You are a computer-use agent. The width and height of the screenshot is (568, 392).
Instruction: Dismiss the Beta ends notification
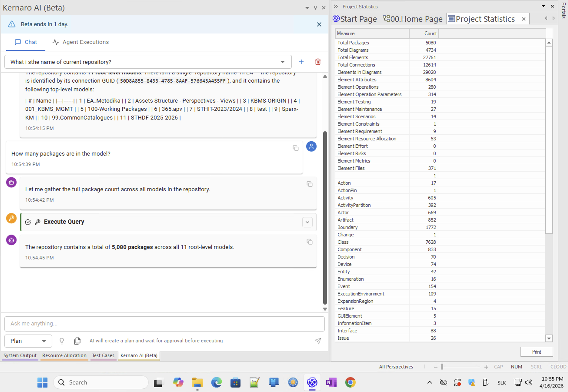coord(319,24)
